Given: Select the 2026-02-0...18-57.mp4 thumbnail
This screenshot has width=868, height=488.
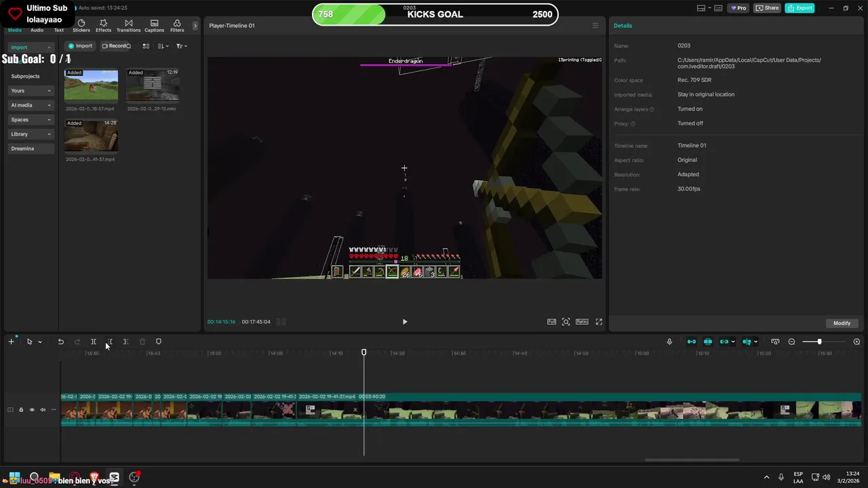Looking at the screenshot, I should pyautogui.click(x=91, y=85).
